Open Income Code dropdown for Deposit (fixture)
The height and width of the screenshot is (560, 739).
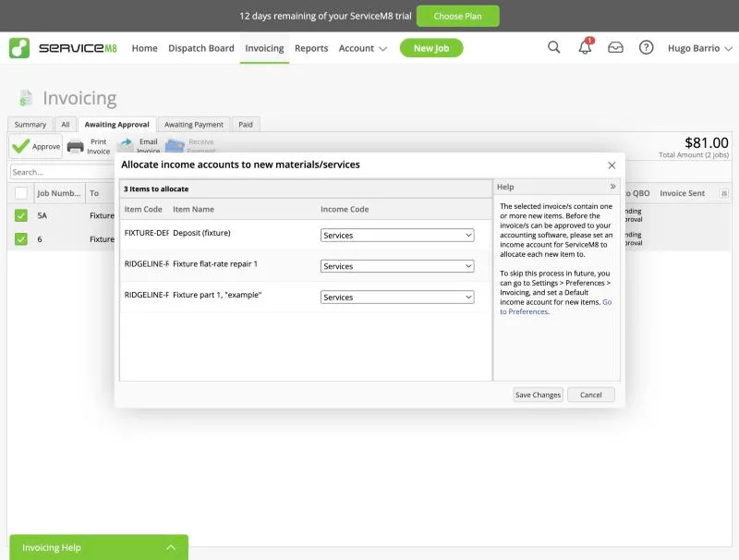click(397, 236)
